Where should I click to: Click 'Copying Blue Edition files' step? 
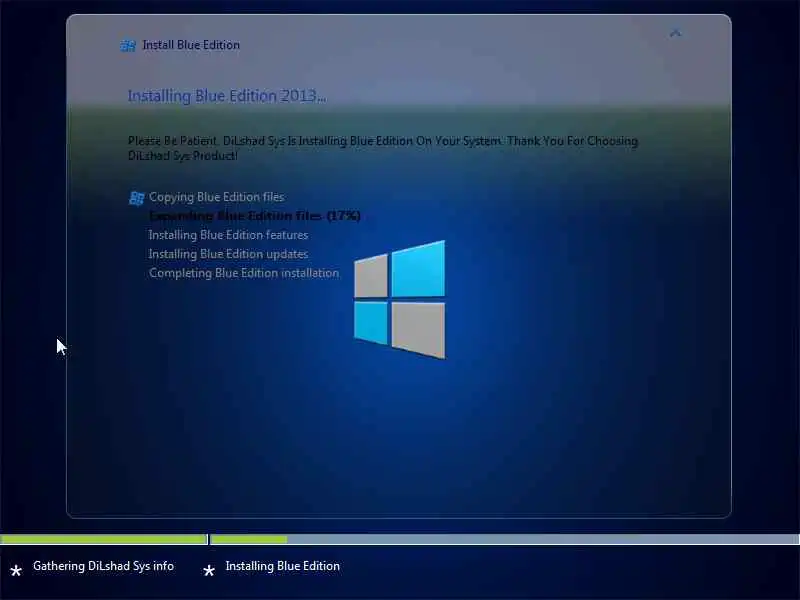(x=217, y=197)
